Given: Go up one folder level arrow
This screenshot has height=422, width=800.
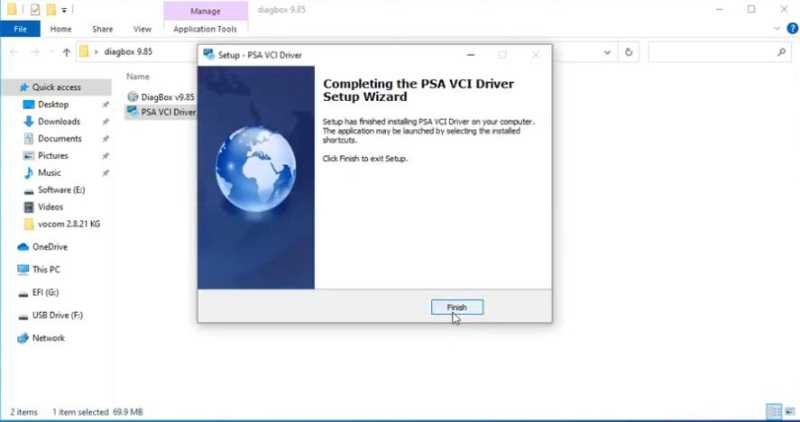Looking at the screenshot, I should [66, 52].
